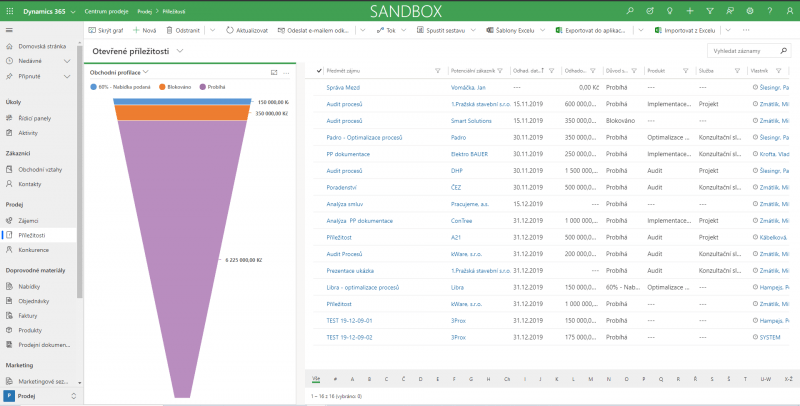Click Nová to create record

(144, 30)
